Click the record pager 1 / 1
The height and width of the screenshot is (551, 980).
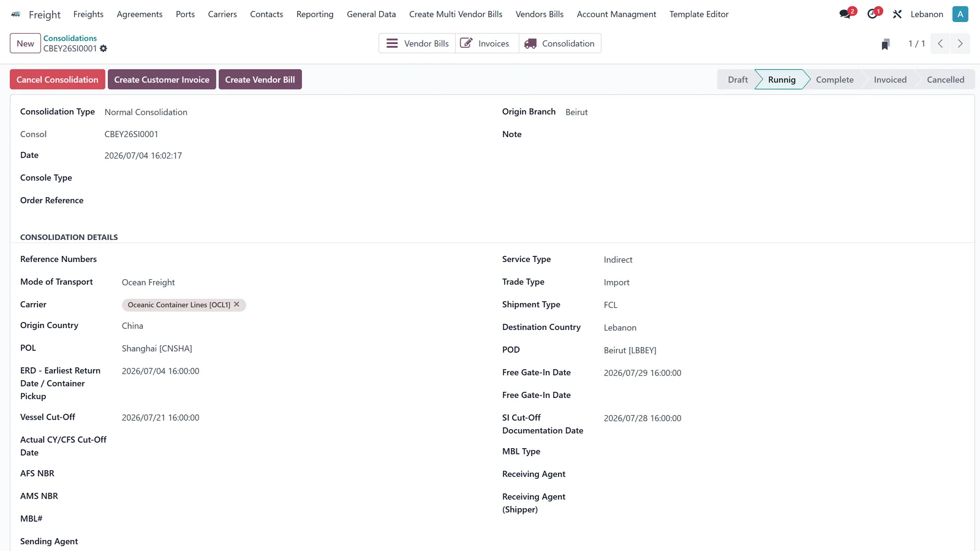point(916,43)
